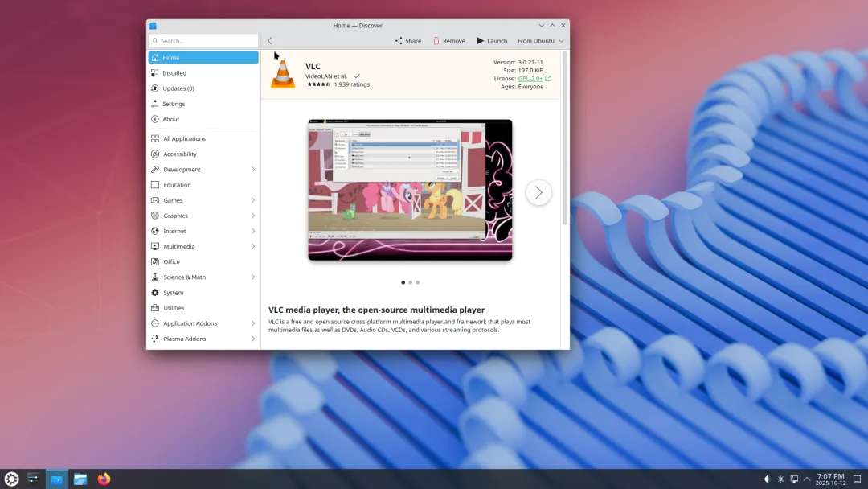Click the volume tray icon
The image size is (868, 489).
tap(767, 479)
